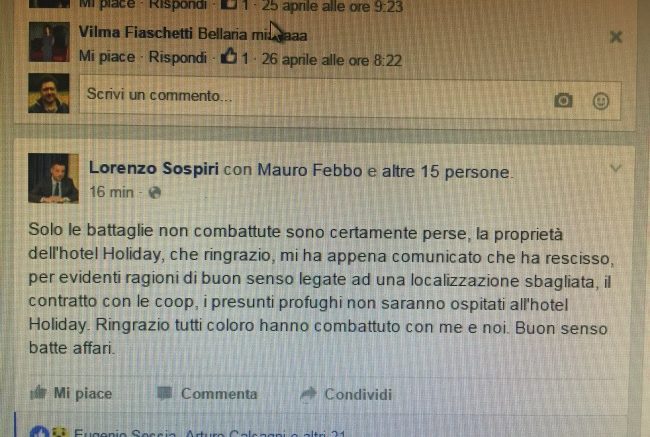650x437 pixels.
Task: Open Lorenzo Sospiri's profile picture thumbnail
Action: click(x=53, y=178)
